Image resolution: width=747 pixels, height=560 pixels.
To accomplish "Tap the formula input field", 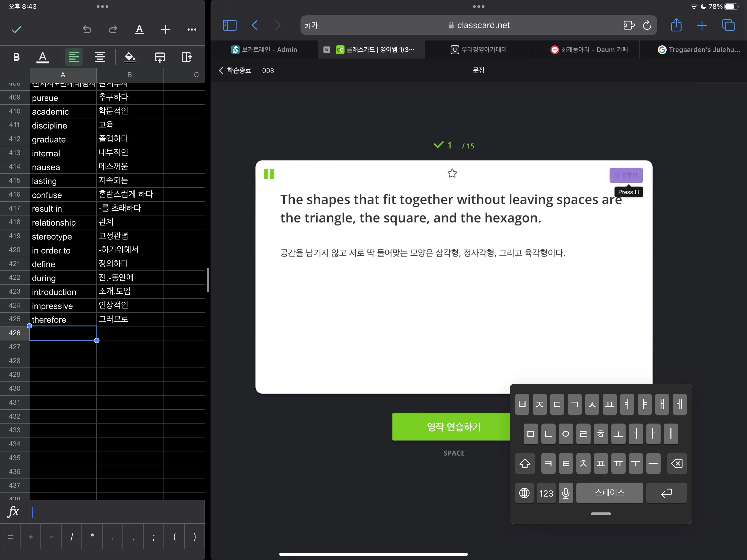I will click(115, 512).
